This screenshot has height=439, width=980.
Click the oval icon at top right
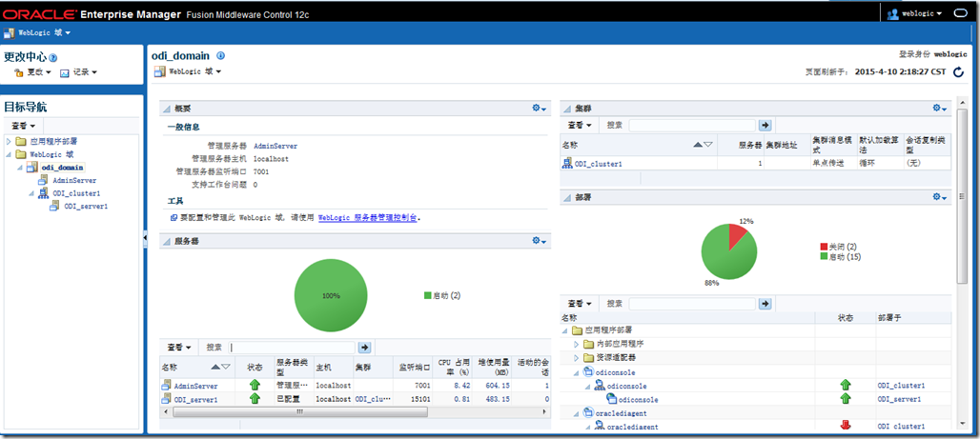point(959,13)
